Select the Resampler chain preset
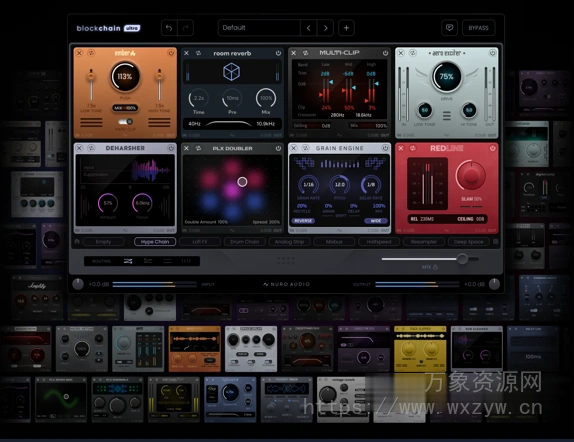 point(424,242)
